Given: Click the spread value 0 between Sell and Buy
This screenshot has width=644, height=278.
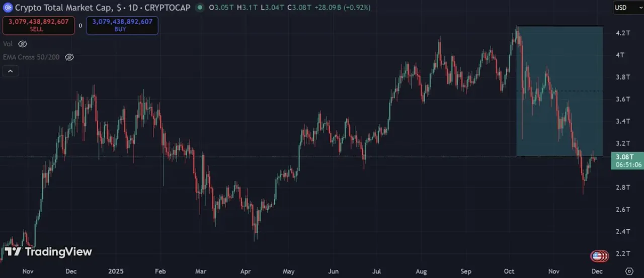Looking at the screenshot, I should point(80,25).
